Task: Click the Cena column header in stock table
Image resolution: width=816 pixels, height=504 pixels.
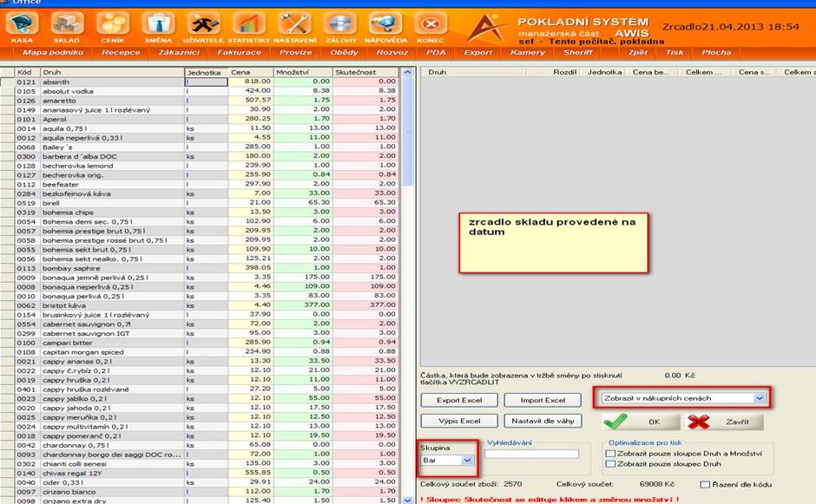Action: coord(250,72)
